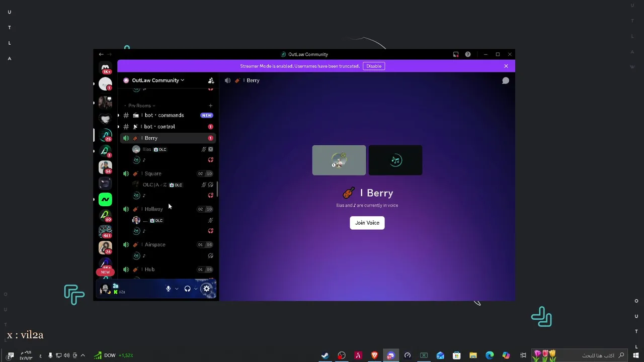Open the green neon logo server
This screenshot has width=644, height=362.
[x=105, y=200]
